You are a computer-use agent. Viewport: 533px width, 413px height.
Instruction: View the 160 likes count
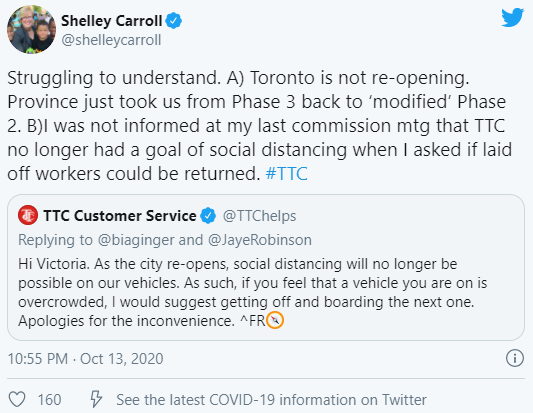pos(49,400)
